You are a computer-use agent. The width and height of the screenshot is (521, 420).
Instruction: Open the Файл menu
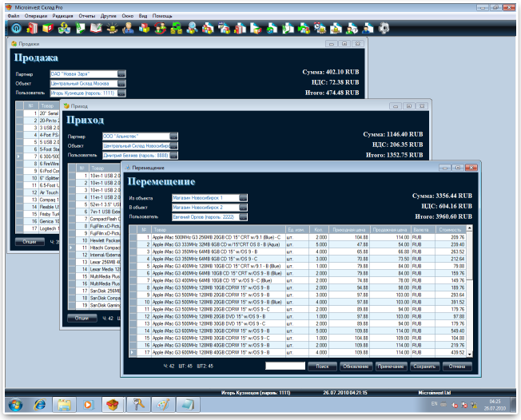(14, 16)
